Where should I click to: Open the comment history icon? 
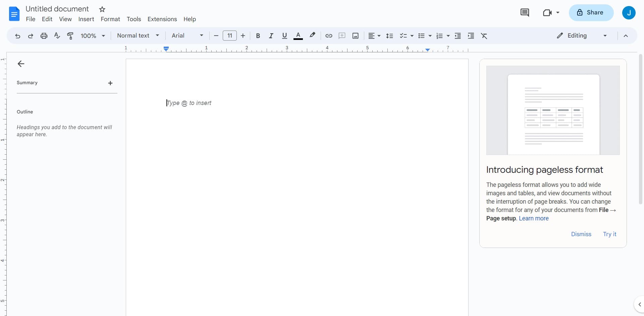(x=525, y=13)
